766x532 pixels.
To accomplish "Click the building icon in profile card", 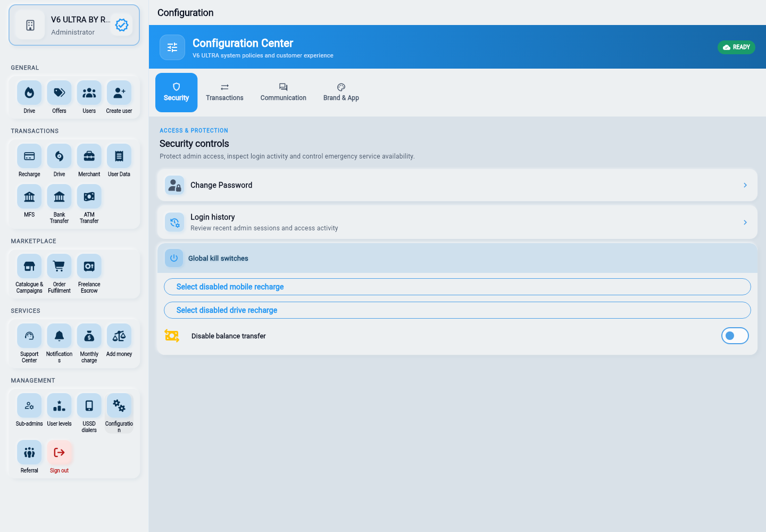I will pos(30,25).
